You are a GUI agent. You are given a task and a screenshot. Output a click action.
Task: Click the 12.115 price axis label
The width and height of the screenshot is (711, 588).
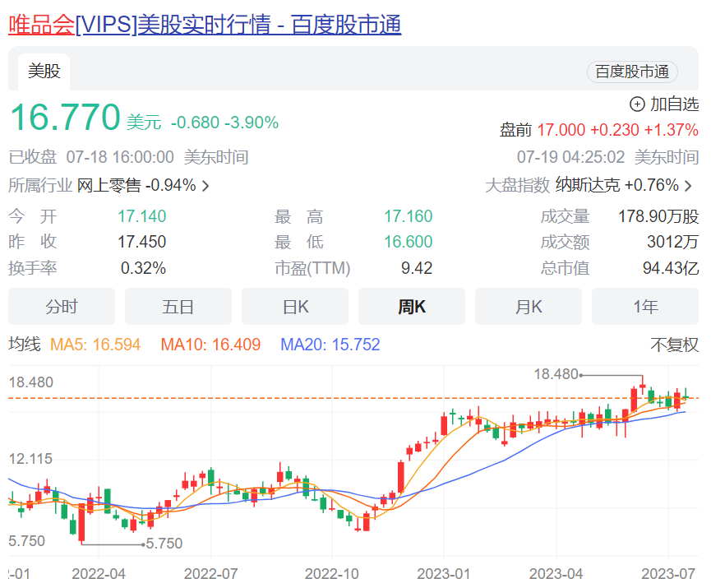tap(31, 459)
